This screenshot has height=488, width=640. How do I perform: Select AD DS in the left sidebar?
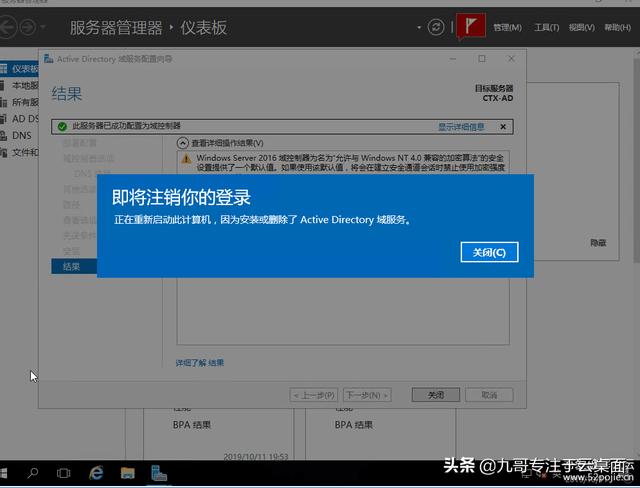pyautogui.click(x=20, y=119)
